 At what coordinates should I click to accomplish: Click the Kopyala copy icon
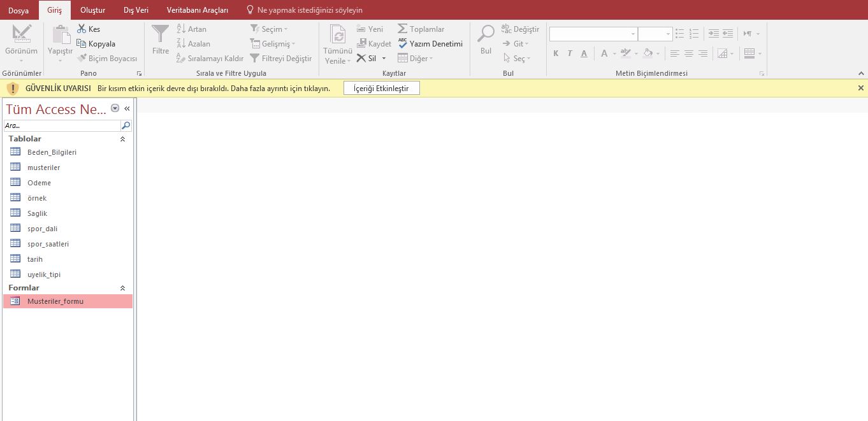pyautogui.click(x=82, y=44)
